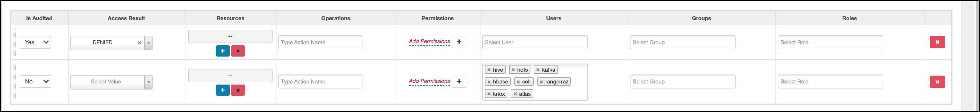Image resolution: width=980 pixels, height=112 pixels.
Task: Click Add Permissions link in first row
Action: 429,41
